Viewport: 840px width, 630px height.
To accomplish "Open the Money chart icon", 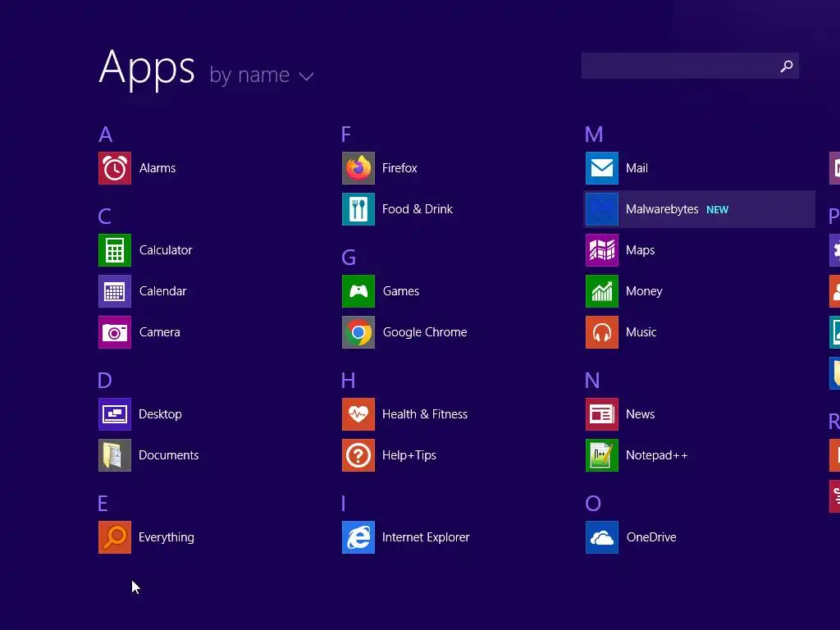I will (x=602, y=291).
